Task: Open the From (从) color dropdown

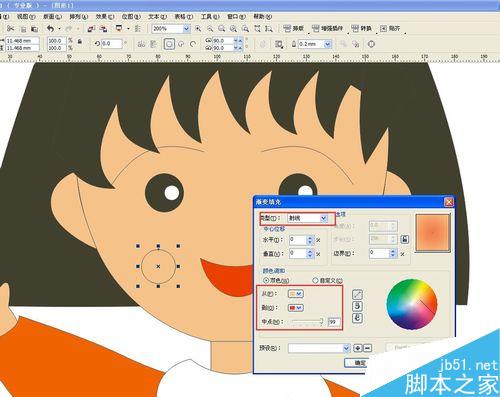Action: pos(296,294)
